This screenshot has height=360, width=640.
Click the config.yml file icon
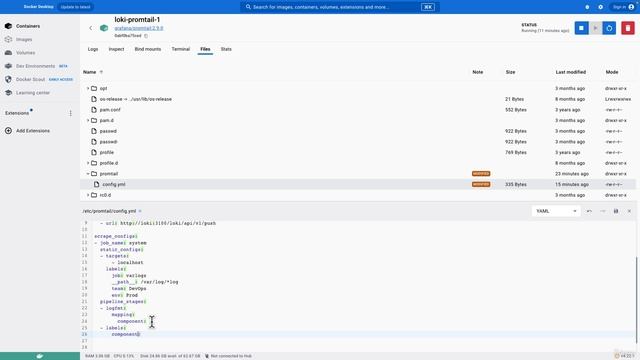(x=96, y=184)
